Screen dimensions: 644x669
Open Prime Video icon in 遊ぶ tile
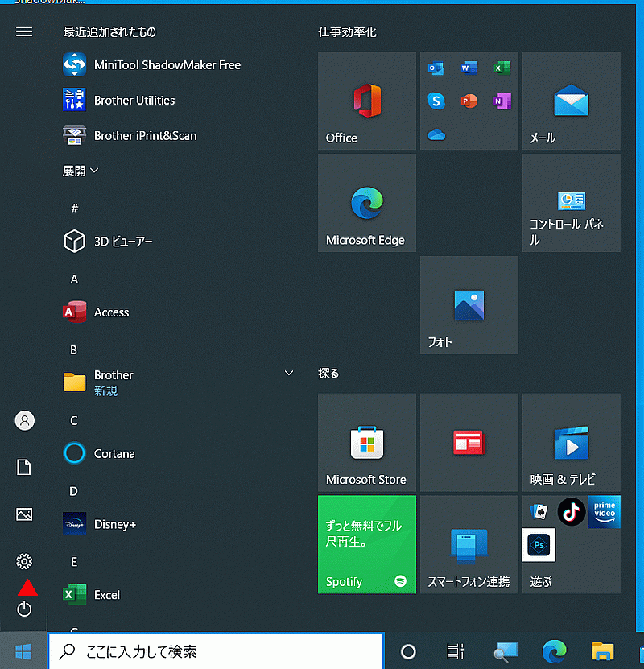(605, 511)
